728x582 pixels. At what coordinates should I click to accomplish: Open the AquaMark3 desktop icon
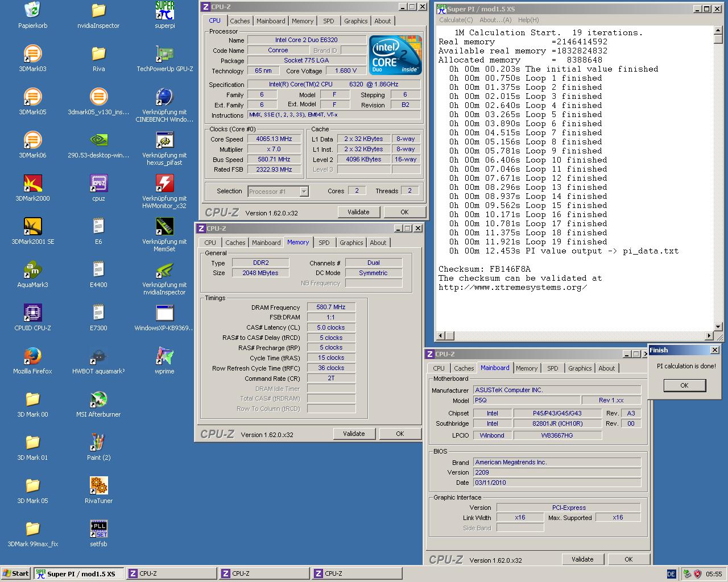32,269
